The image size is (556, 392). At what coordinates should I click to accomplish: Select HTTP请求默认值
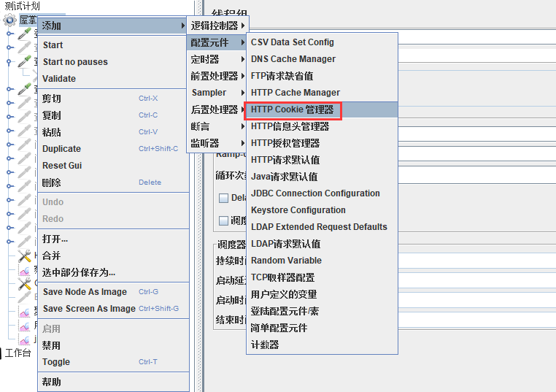pos(322,160)
